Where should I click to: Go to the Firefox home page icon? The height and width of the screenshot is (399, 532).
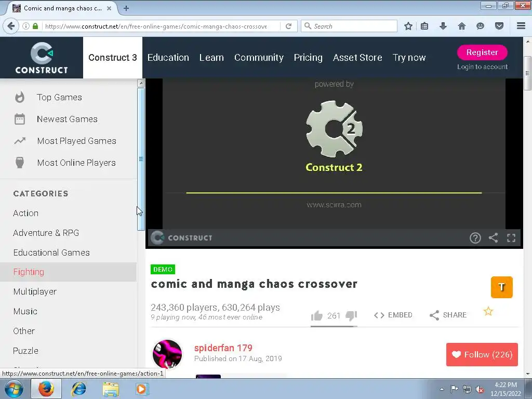[462, 26]
